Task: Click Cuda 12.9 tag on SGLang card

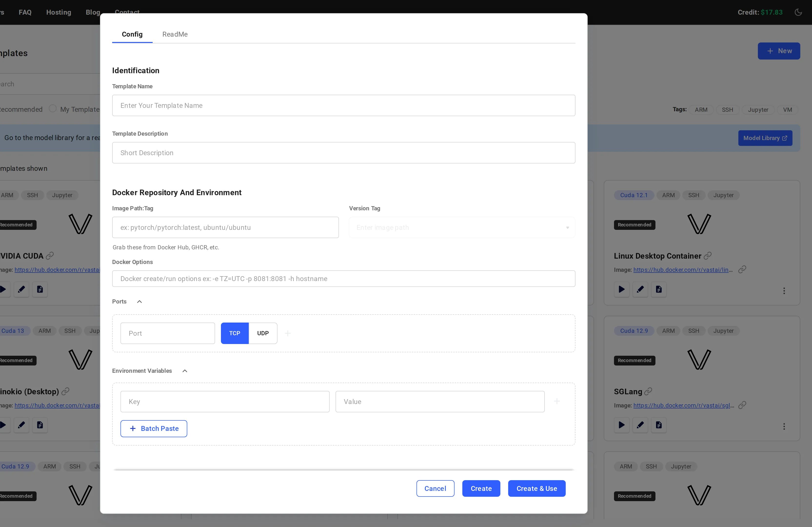Action: 634,330
